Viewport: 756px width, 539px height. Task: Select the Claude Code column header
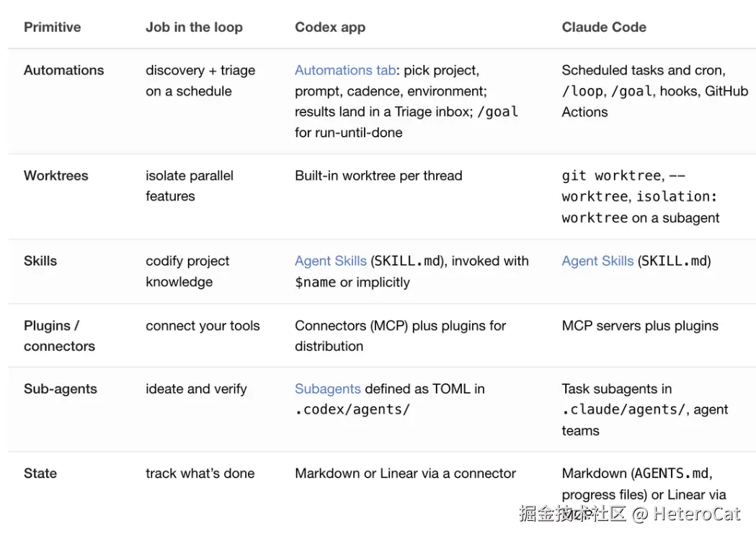[x=604, y=27]
